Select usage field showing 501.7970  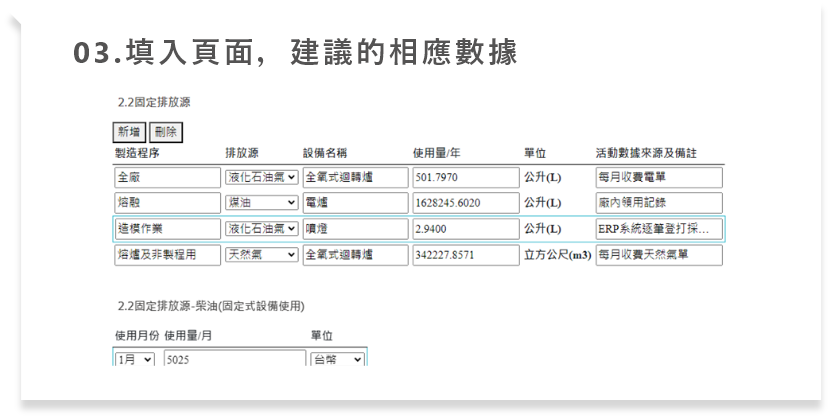coord(466,177)
